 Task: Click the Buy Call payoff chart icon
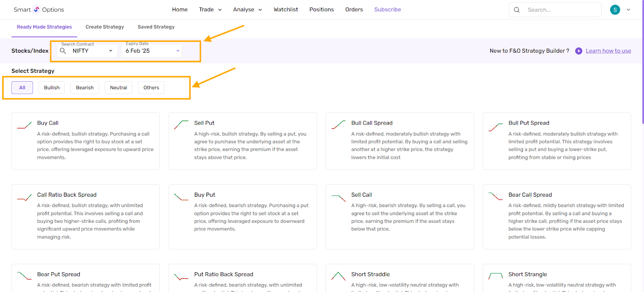pos(25,125)
